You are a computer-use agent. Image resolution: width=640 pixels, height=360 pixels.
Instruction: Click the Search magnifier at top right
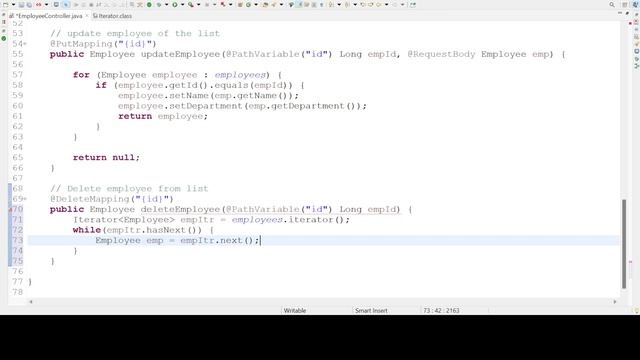click(612, 4)
